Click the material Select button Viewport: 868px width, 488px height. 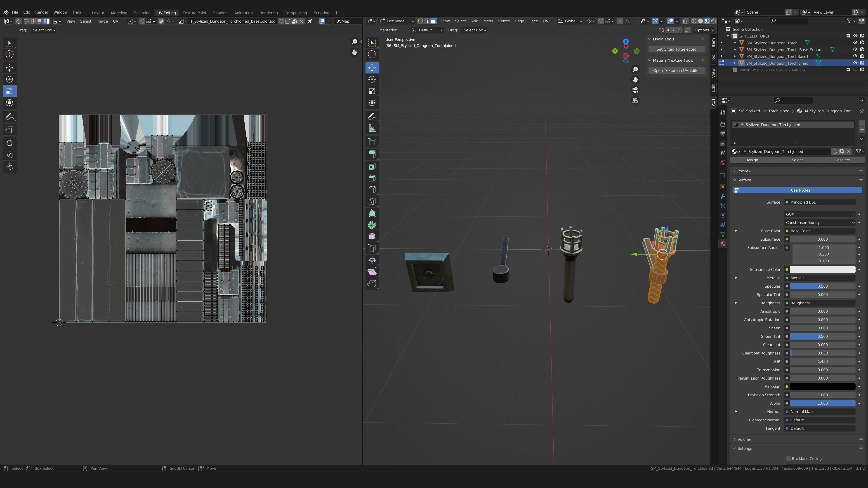click(x=797, y=160)
